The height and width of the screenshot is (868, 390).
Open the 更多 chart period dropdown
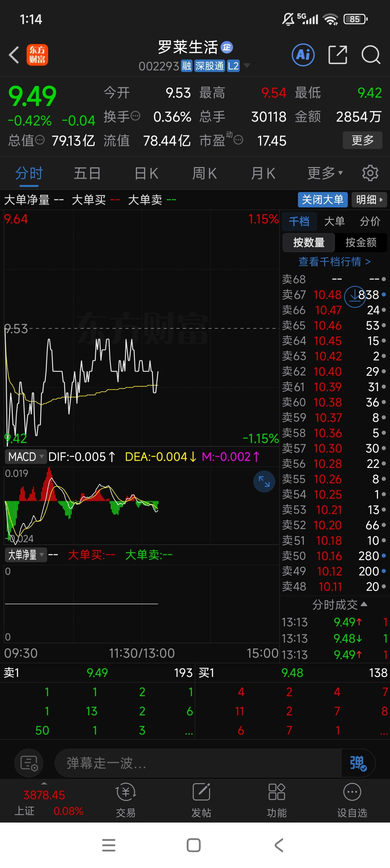325,173
